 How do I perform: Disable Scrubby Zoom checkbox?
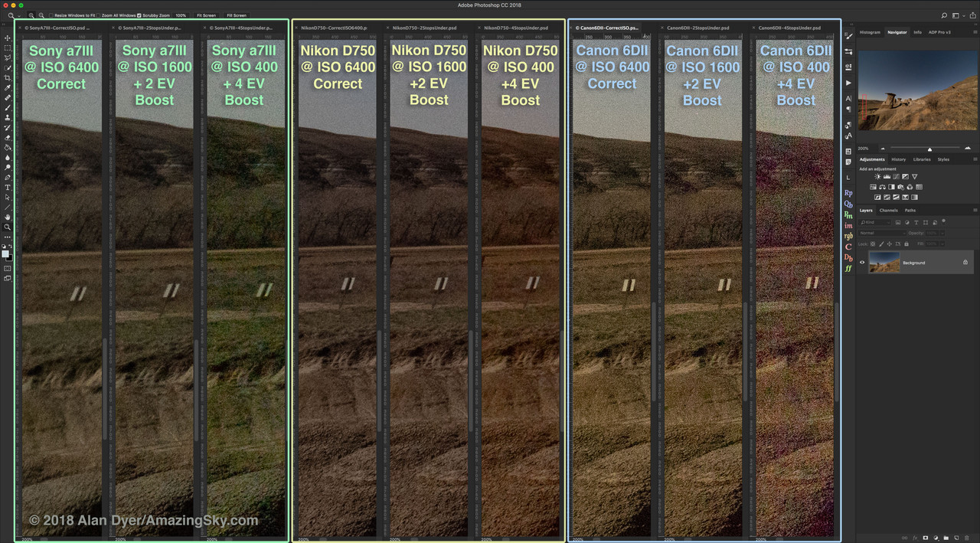coord(139,15)
